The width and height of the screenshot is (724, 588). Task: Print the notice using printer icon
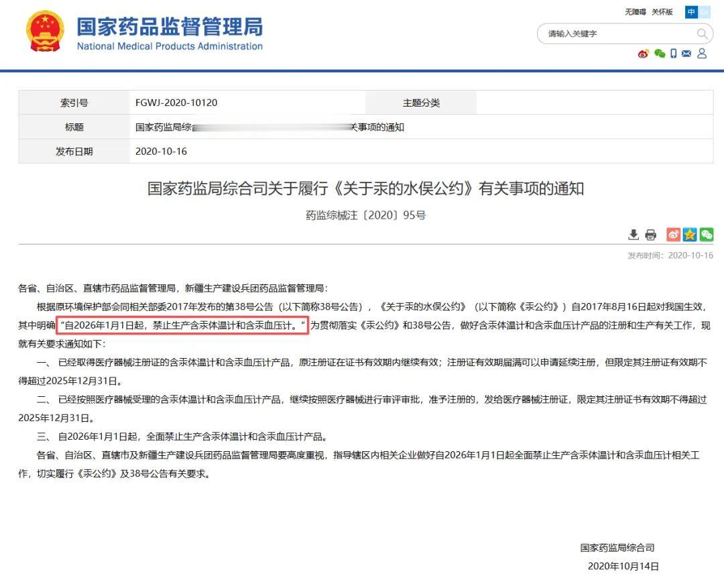pos(650,235)
